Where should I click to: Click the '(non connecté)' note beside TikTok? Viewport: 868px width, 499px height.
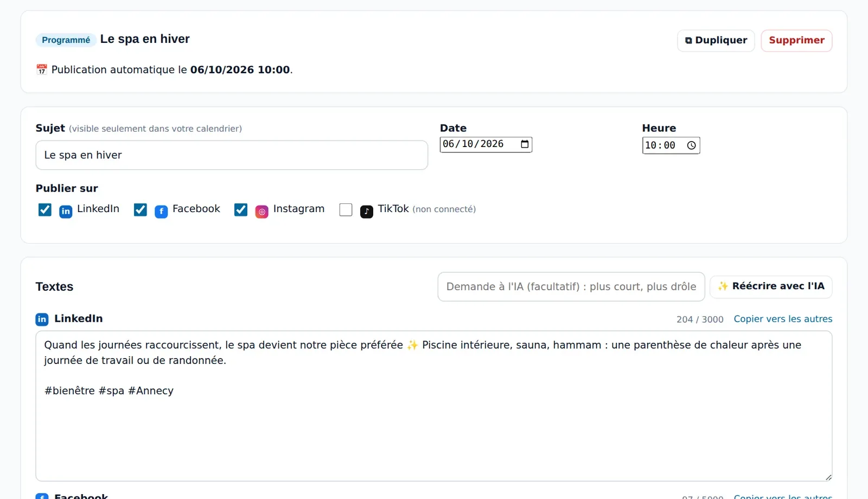444,209
